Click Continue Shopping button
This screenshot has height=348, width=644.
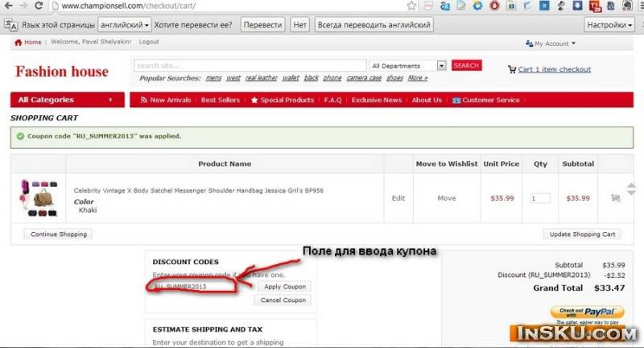[58, 234]
